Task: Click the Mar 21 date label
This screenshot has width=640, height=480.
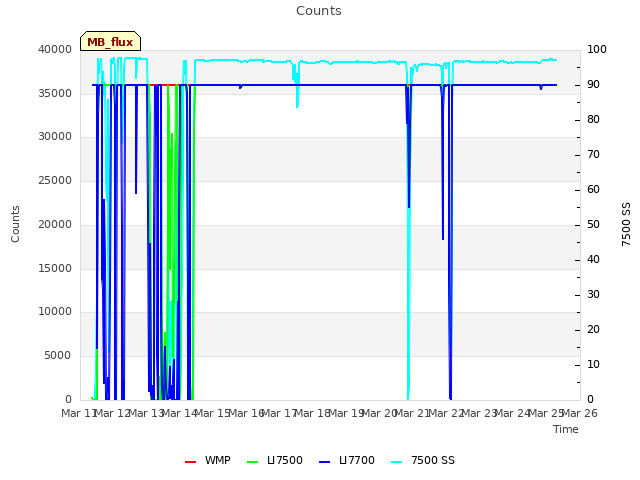Action: (412, 413)
